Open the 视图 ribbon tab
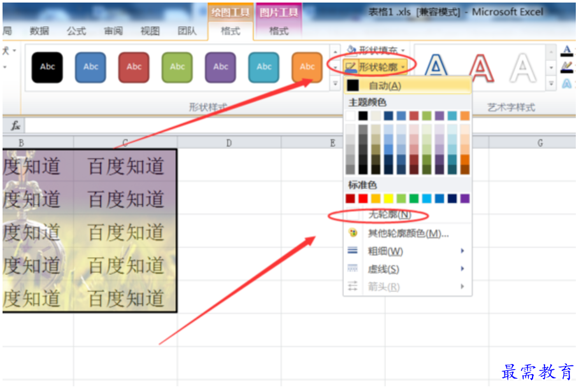 pos(150,31)
